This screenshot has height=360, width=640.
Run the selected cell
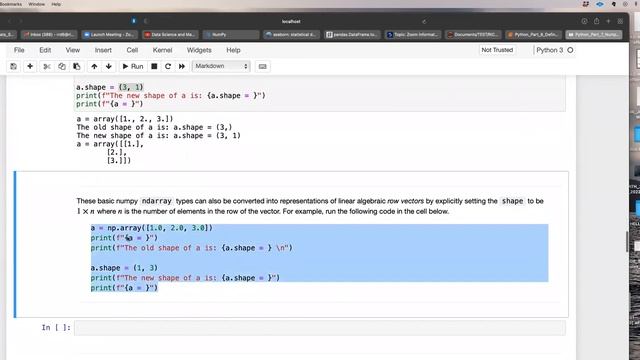click(x=133, y=66)
